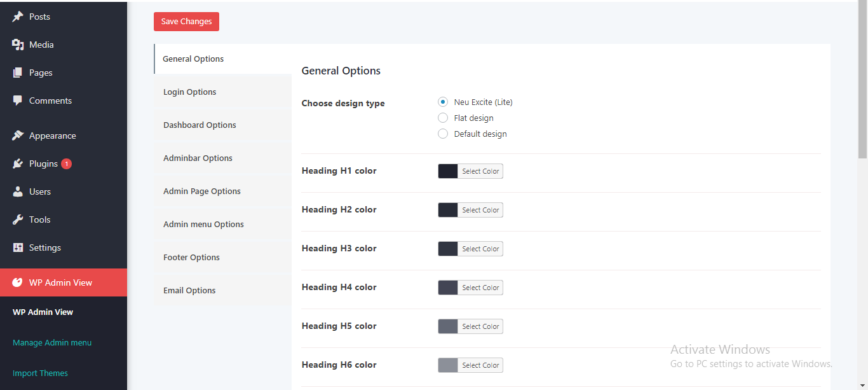Open the General Options tab
Image resolution: width=868 pixels, height=390 pixels.
222,59
